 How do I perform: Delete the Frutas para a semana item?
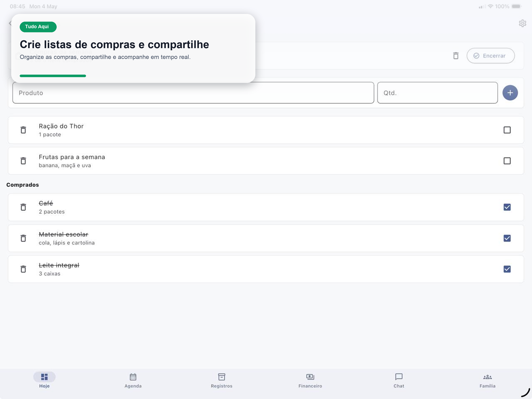(23, 161)
